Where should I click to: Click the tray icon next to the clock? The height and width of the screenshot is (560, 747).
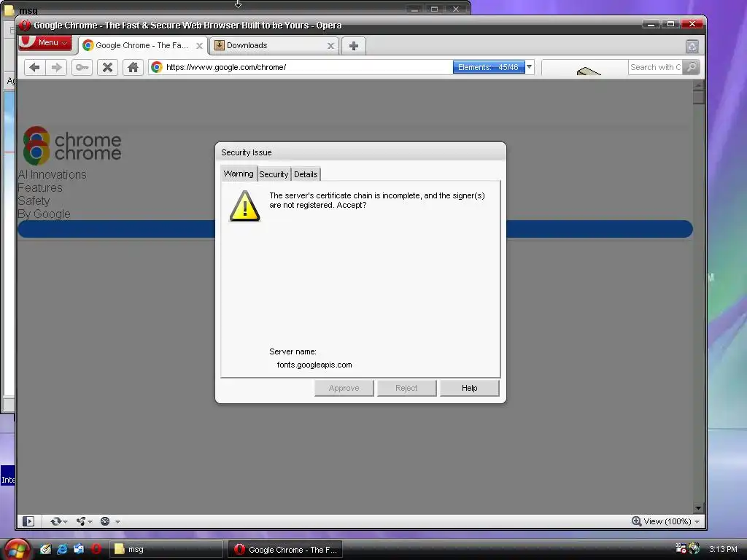coord(694,548)
